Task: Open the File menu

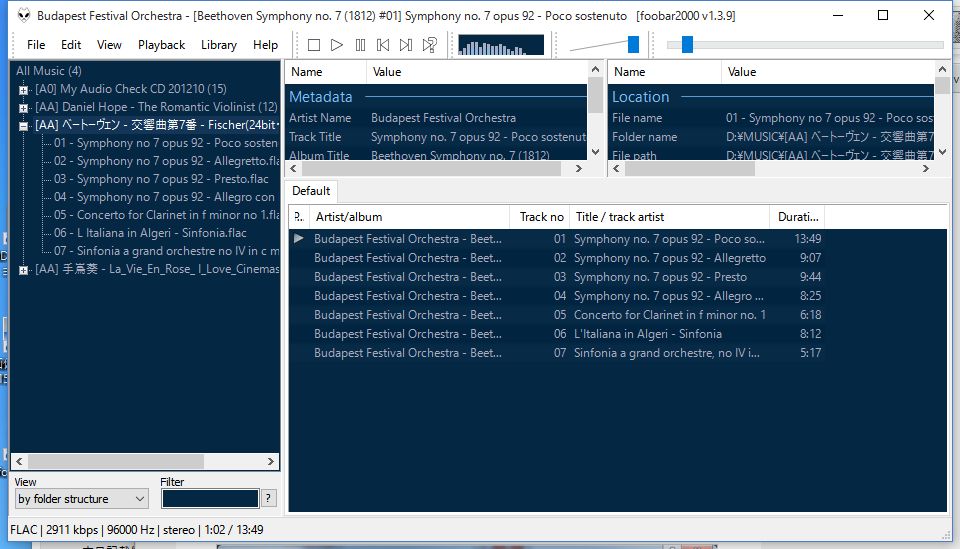Action: click(36, 45)
